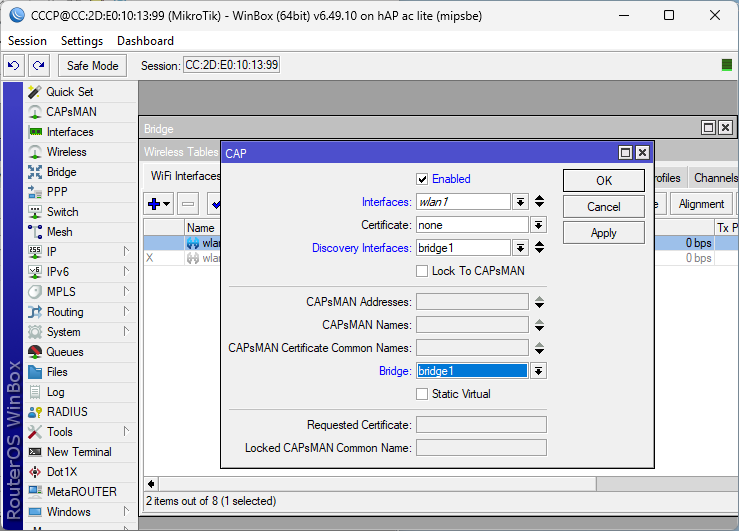The image size is (739, 531).
Task: Toggle the Enabled checkbox
Action: pos(422,179)
